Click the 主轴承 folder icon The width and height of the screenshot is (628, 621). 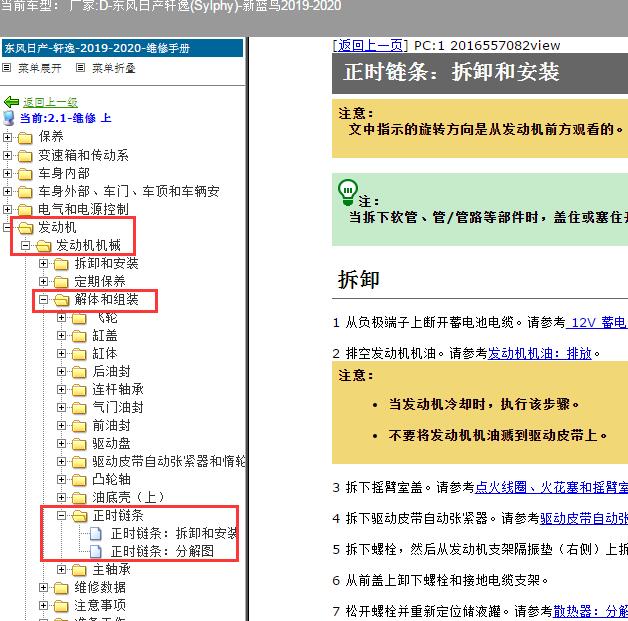coord(79,570)
